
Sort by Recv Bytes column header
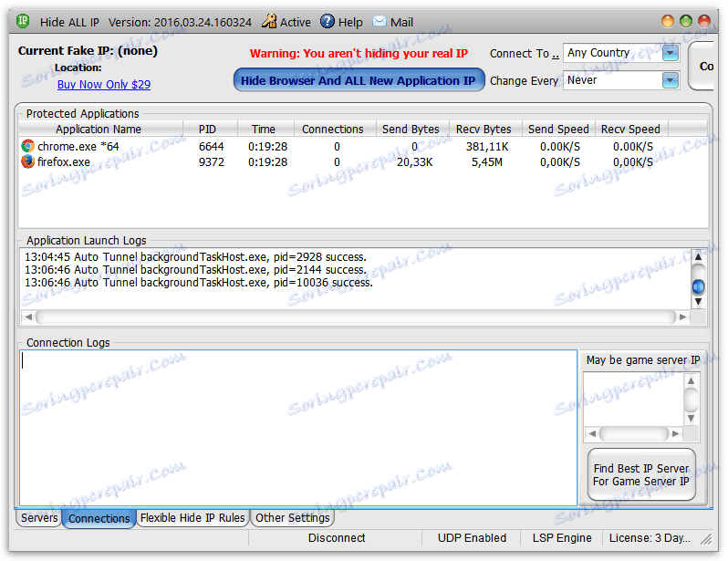pos(484,130)
